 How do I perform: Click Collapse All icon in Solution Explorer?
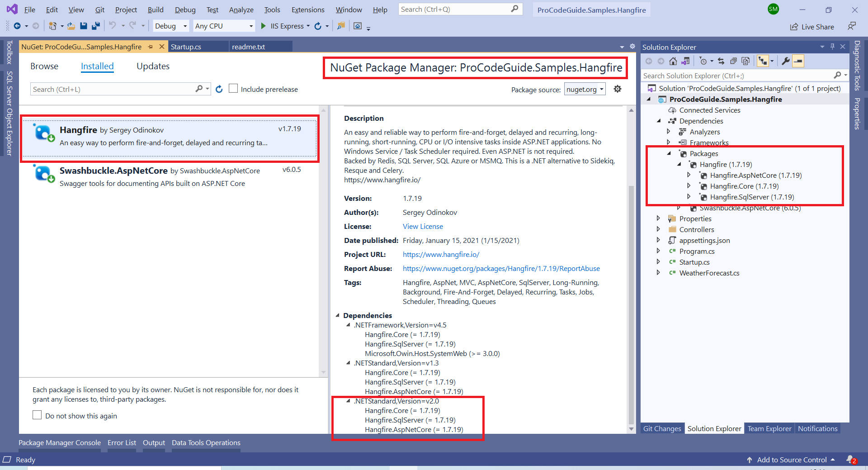click(x=733, y=61)
